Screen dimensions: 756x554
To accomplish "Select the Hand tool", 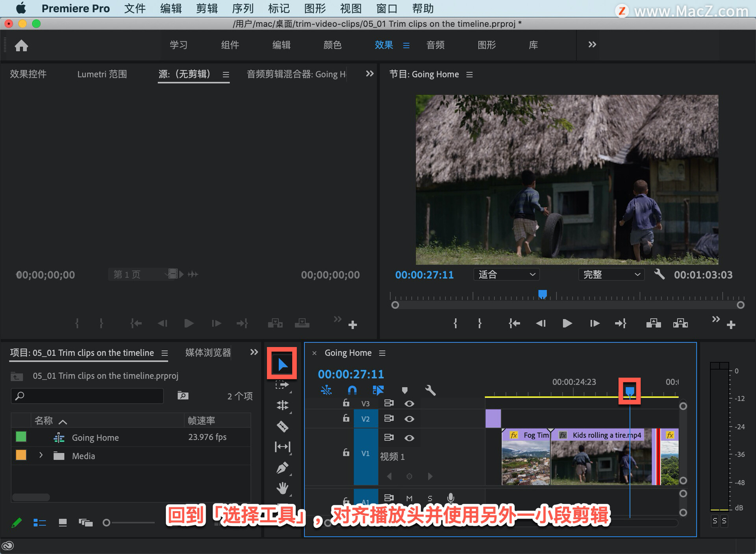I will [x=282, y=488].
